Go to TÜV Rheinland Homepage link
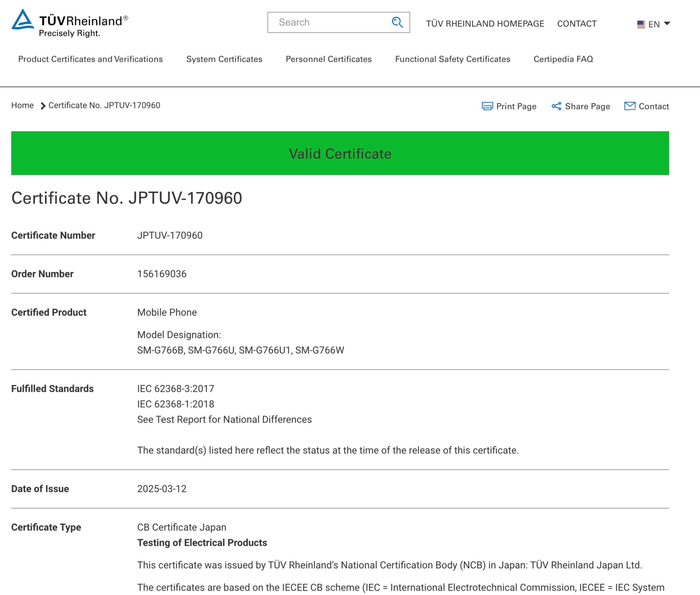Screen dimensions: 700x595 coord(485,24)
